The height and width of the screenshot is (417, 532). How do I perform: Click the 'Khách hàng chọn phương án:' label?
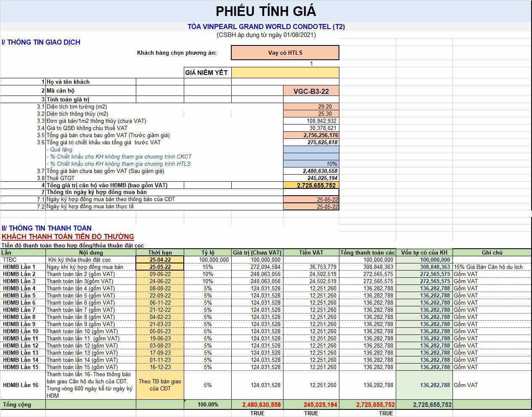(x=177, y=53)
